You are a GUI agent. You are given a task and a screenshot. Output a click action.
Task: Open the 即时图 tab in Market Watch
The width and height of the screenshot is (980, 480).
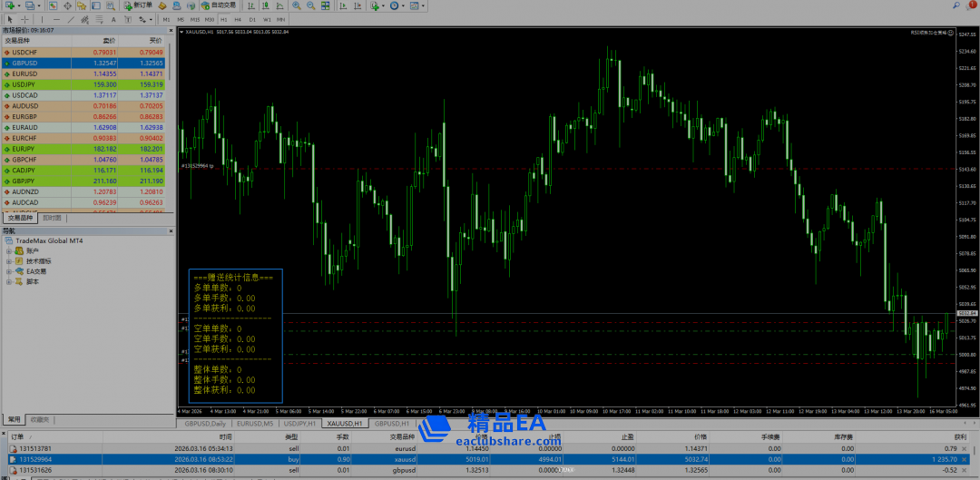click(53, 218)
